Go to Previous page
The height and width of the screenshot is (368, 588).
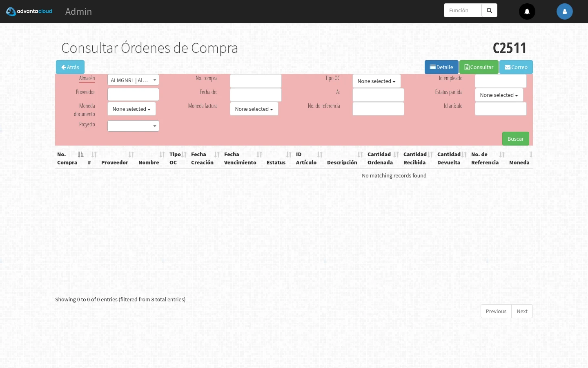(x=496, y=311)
